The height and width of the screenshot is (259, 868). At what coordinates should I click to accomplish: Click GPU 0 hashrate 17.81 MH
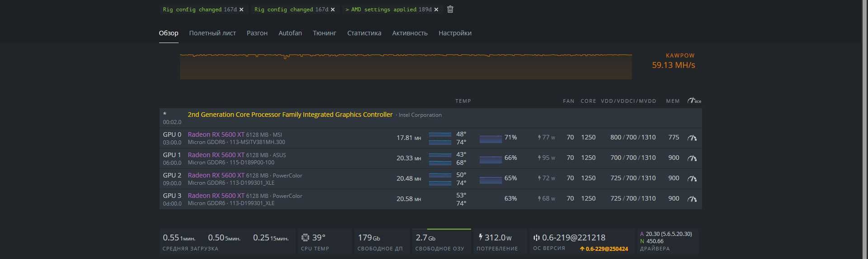(x=409, y=138)
